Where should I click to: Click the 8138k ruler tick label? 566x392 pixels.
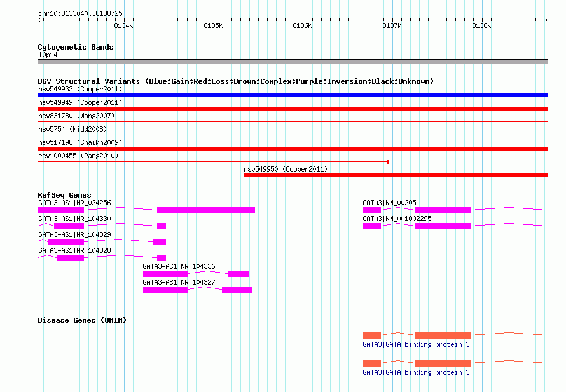point(481,25)
